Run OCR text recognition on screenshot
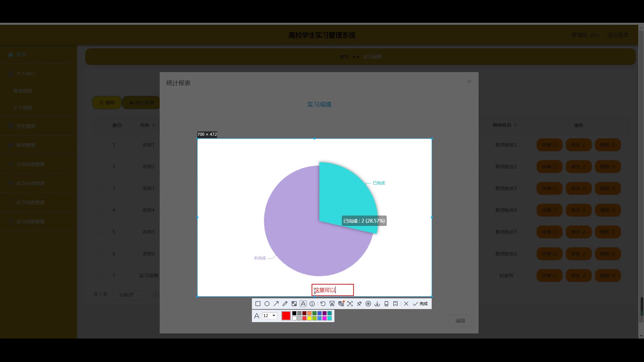 point(350,304)
